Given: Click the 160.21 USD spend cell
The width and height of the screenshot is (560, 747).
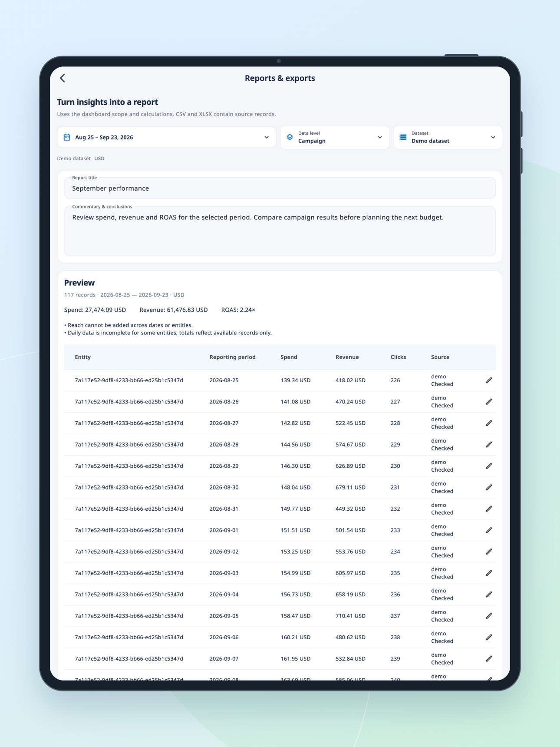Looking at the screenshot, I should pyautogui.click(x=296, y=638).
